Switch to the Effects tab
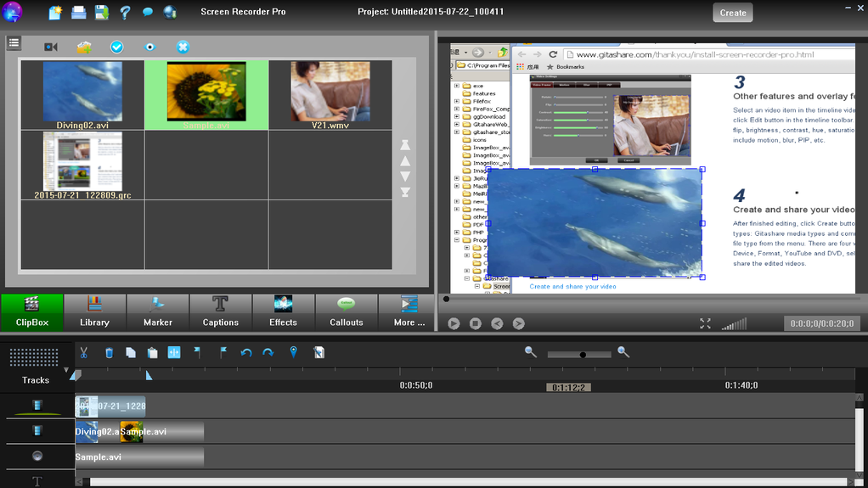This screenshot has width=868, height=488. (x=284, y=312)
